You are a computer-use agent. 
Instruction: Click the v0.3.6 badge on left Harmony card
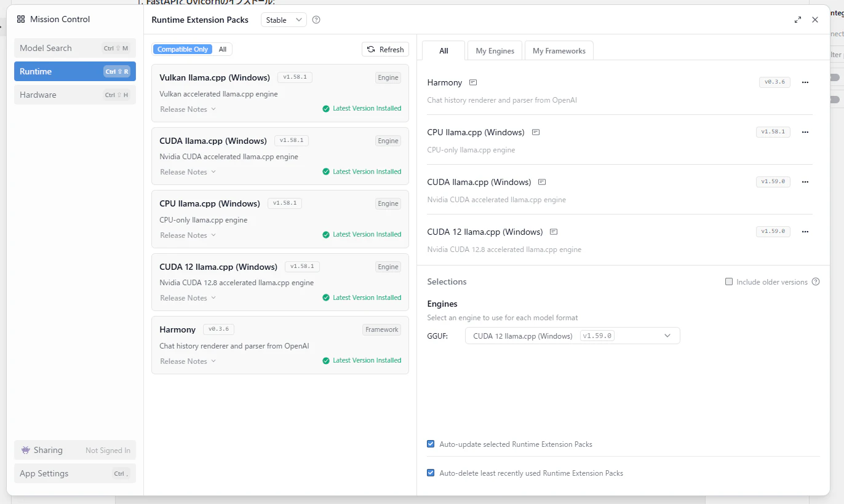click(x=219, y=329)
